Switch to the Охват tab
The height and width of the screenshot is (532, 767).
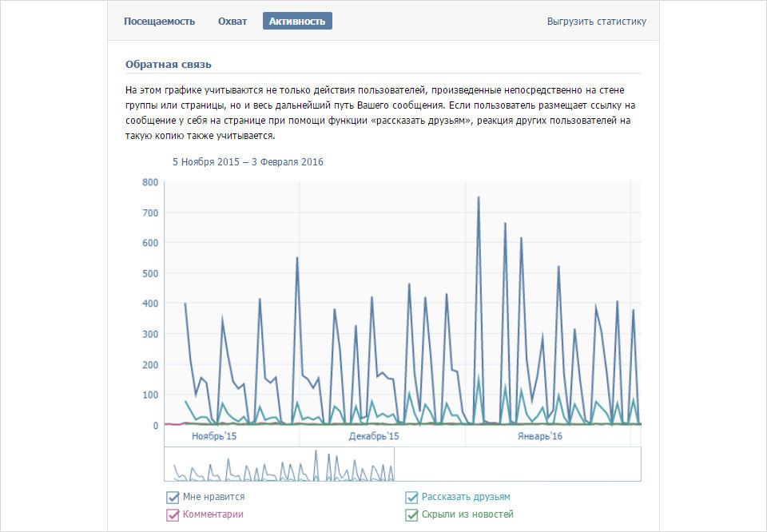click(232, 22)
